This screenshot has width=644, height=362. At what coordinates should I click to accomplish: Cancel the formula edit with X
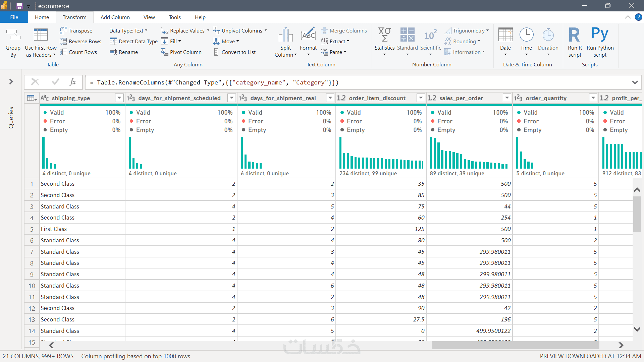[x=35, y=82]
